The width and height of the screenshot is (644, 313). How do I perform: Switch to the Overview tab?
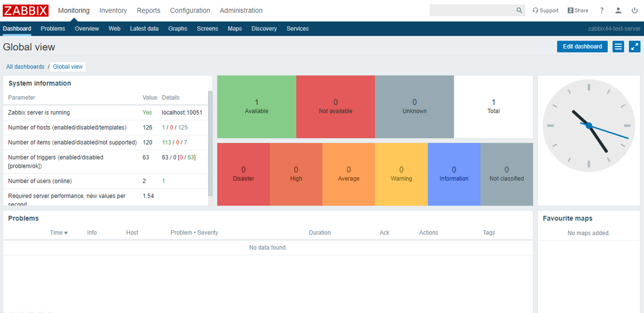(87, 28)
